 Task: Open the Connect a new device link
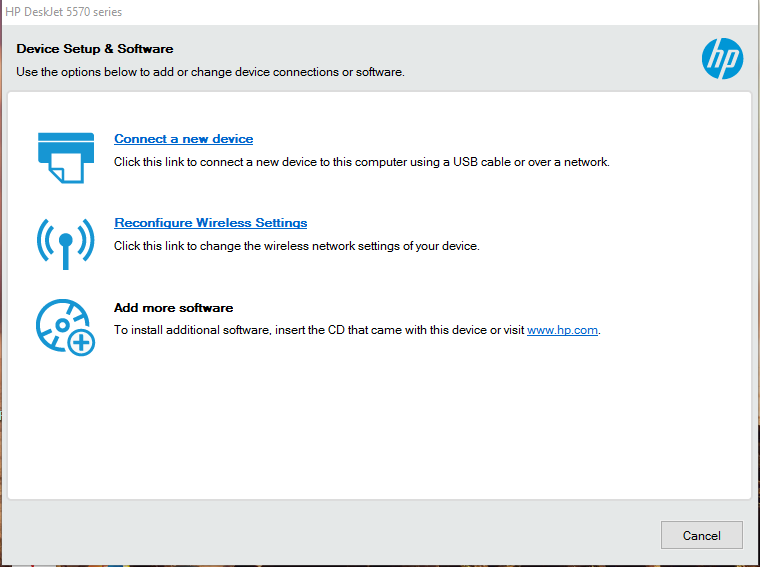183,139
